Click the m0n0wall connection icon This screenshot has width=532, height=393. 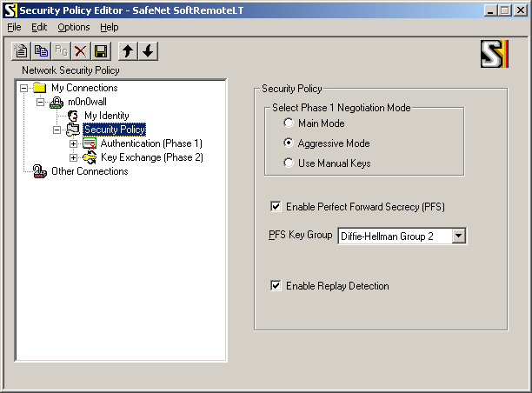(x=57, y=102)
